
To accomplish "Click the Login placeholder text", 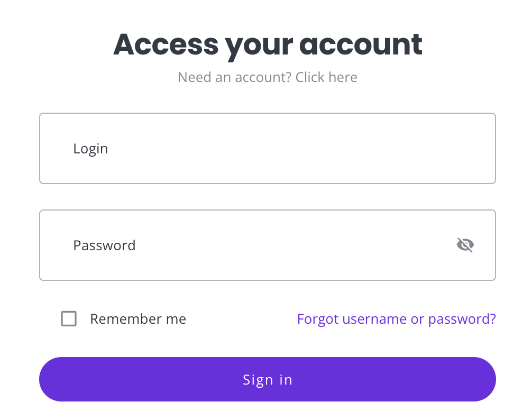I will pyautogui.click(x=90, y=149).
